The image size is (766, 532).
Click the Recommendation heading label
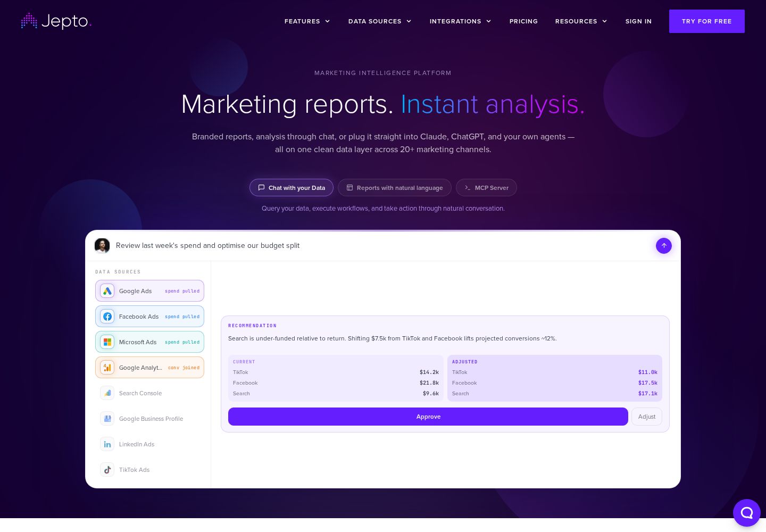(x=252, y=326)
